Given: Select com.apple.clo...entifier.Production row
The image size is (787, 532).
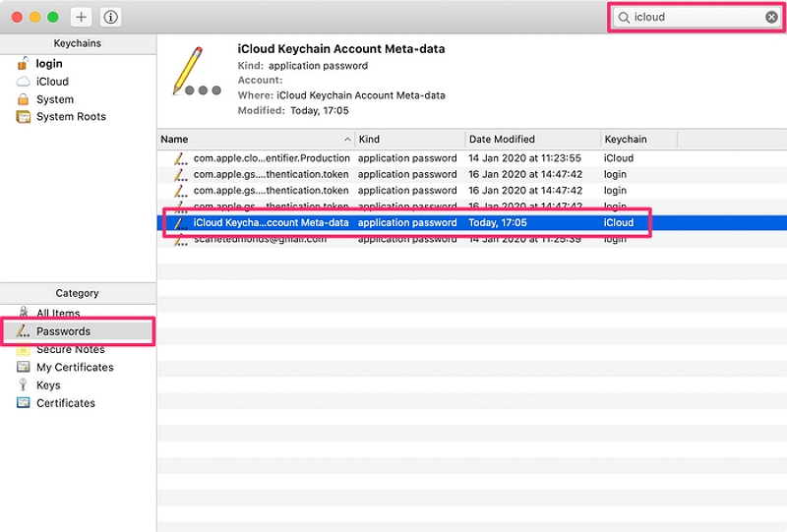Looking at the screenshot, I should 472,158.
